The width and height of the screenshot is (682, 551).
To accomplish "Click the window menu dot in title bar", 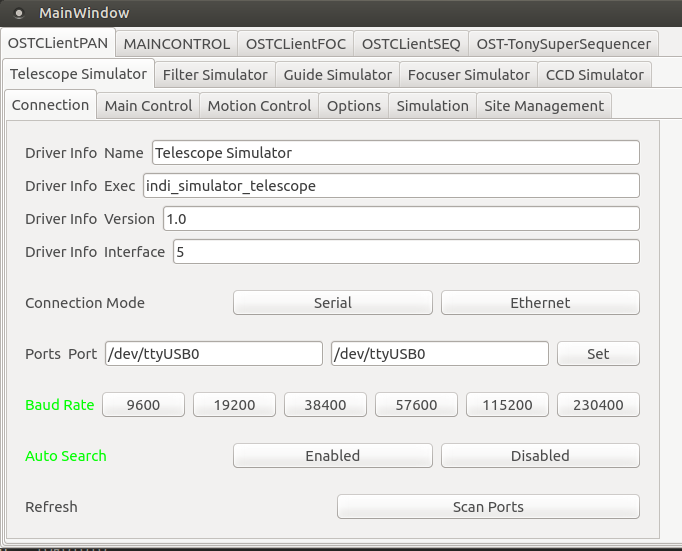I will point(19,14).
